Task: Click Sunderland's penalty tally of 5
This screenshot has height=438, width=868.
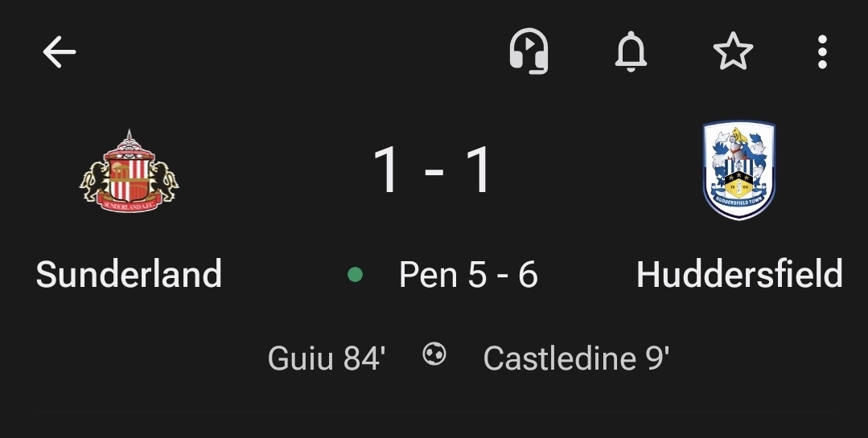Action: coord(477,275)
